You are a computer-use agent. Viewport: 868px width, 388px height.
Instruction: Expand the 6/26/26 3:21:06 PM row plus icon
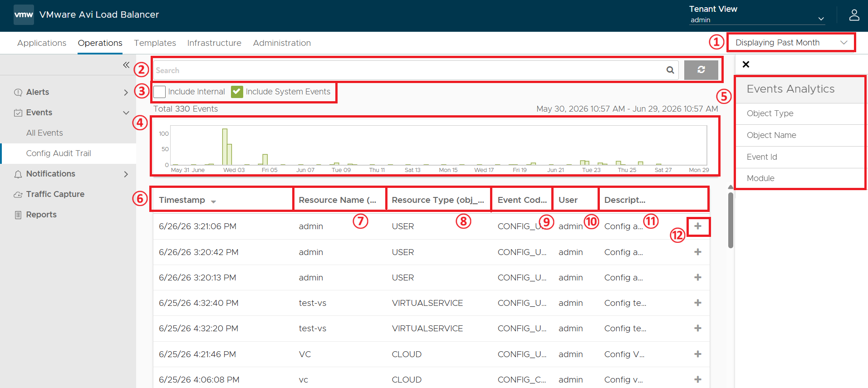tap(698, 226)
